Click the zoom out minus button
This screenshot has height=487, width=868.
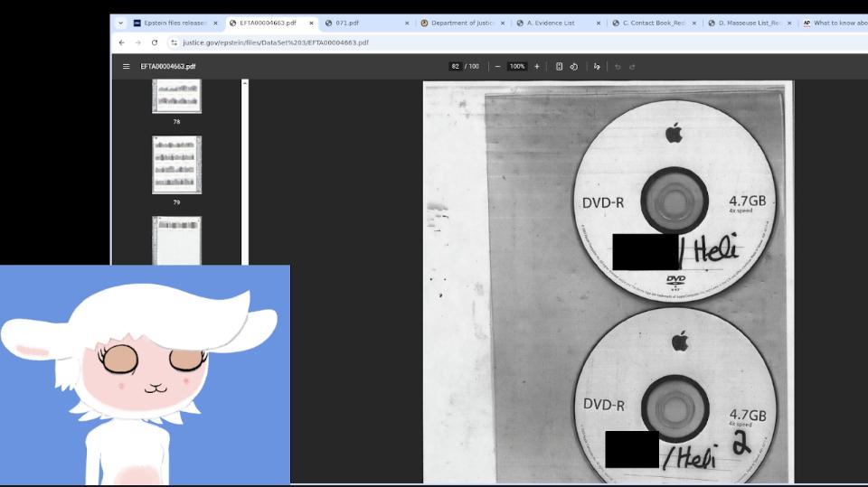point(497,66)
